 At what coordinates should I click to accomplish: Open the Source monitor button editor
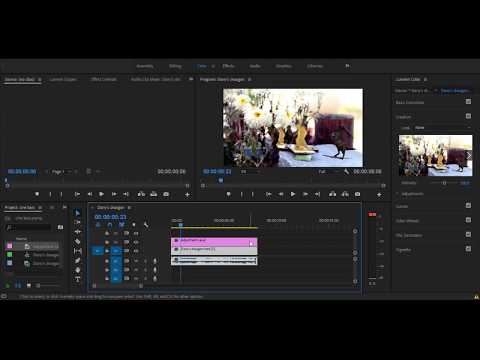tap(187, 194)
